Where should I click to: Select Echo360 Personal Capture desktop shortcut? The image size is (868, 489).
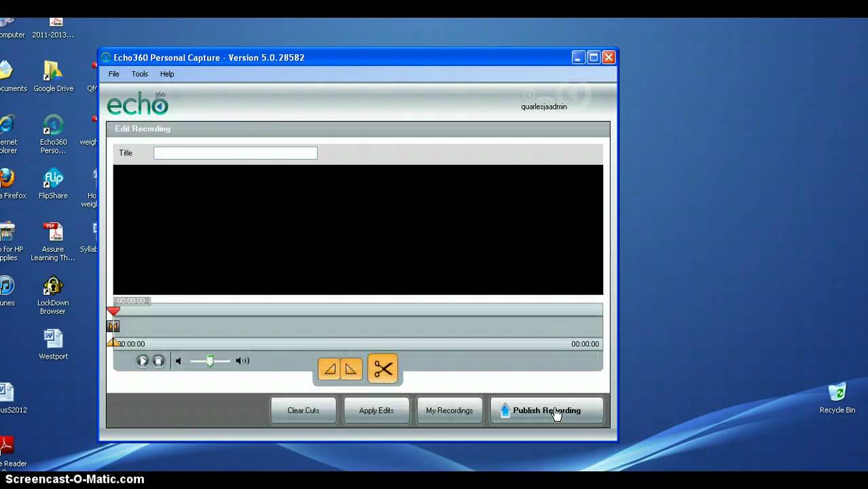[x=53, y=134]
